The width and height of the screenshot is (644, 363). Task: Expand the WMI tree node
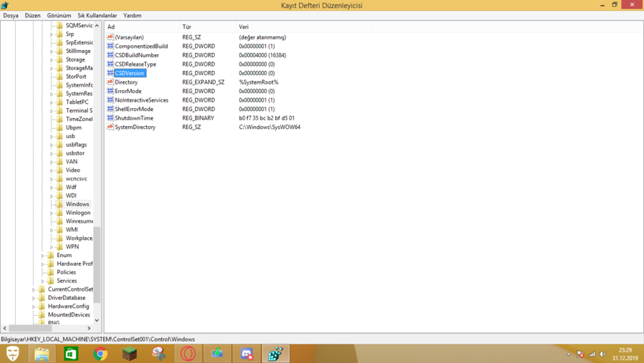pyautogui.click(x=52, y=231)
